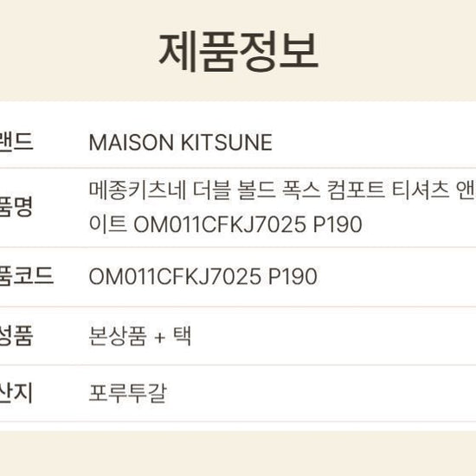The width and height of the screenshot is (476, 476).
Task: Click the brand row label 랜드
Action: [x=16, y=142]
